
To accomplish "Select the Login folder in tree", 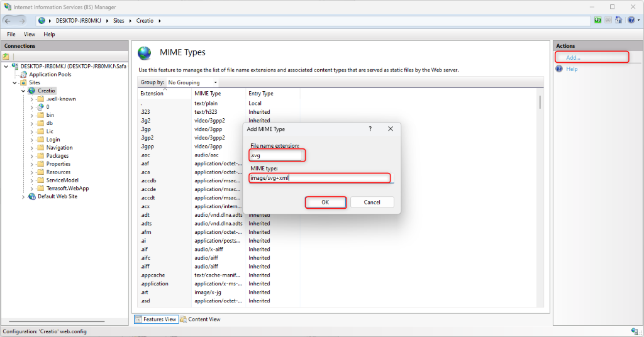I will pos(53,140).
